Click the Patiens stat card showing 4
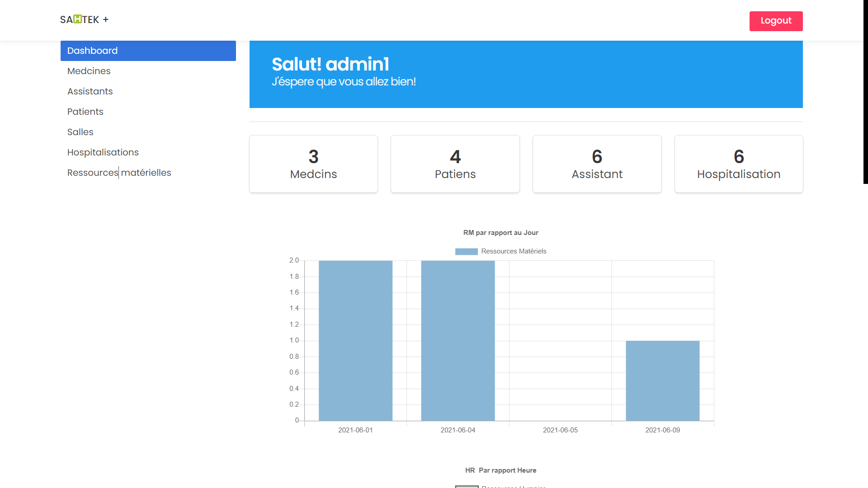Image resolution: width=868 pixels, height=488 pixels. [x=455, y=164]
